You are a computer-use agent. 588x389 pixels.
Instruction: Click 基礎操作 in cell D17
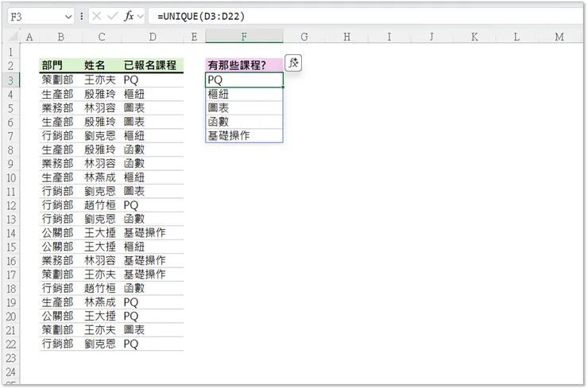pos(145,274)
